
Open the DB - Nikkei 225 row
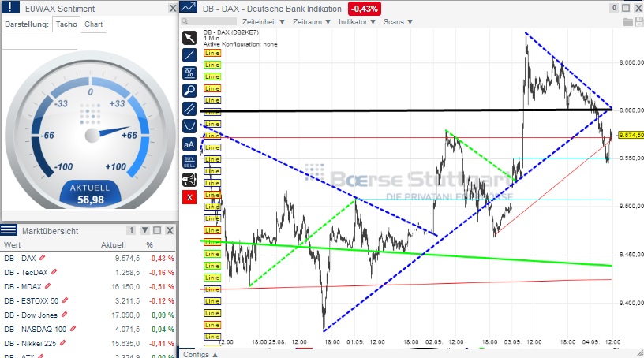point(88,343)
